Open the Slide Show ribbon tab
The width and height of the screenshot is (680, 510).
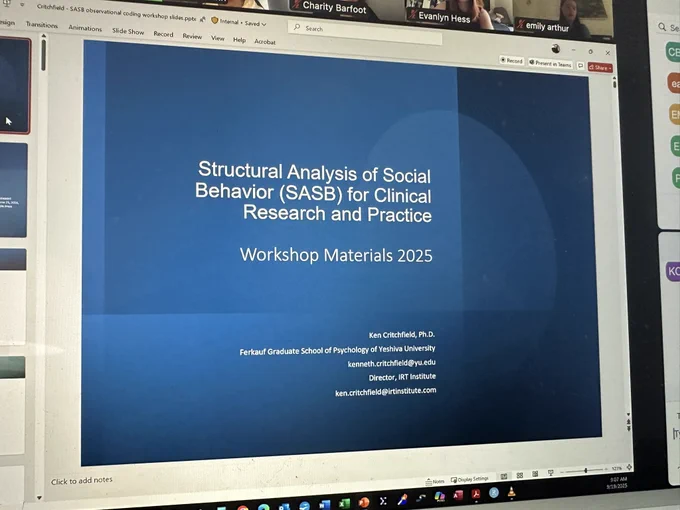128,31
